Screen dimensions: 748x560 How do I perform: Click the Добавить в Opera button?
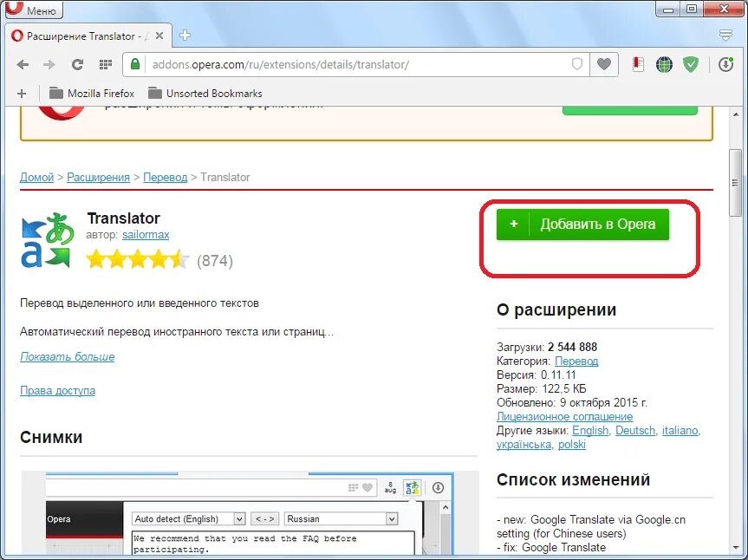pos(582,225)
